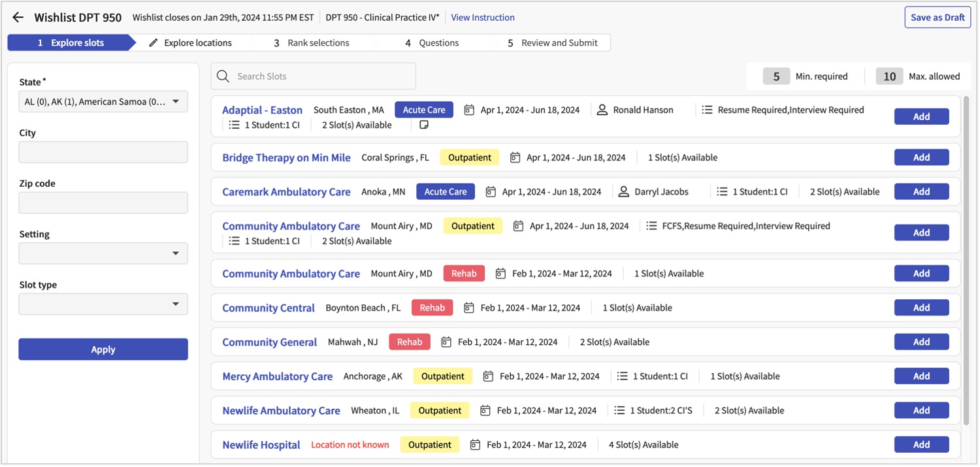Click the person icon beside Darryl Jacobs
Screen dimensions: 980x467
point(624,191)
